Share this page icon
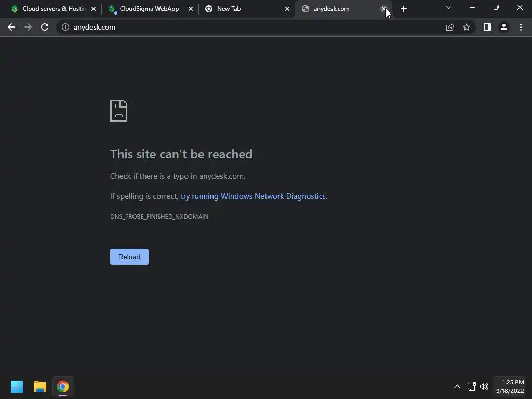This screenshot has width=532, height=399. (450, 27)
